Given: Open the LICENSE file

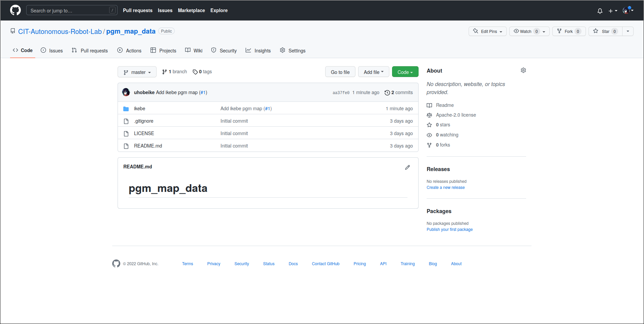Looking at the screenshot, I should click(x=144, y=133).
